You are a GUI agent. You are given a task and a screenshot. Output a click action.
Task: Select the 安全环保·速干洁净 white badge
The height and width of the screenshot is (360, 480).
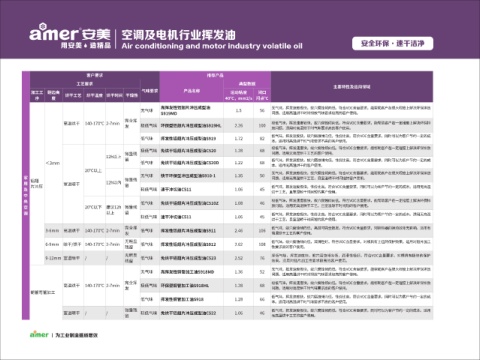click(392, 43)
